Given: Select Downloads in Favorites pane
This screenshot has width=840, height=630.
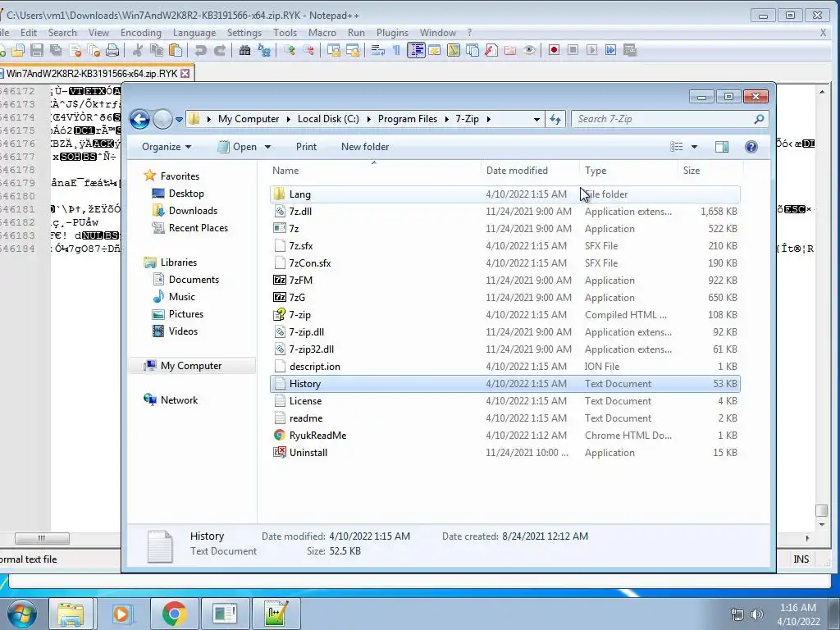Looking at the screenshot, I should (193, 211).
